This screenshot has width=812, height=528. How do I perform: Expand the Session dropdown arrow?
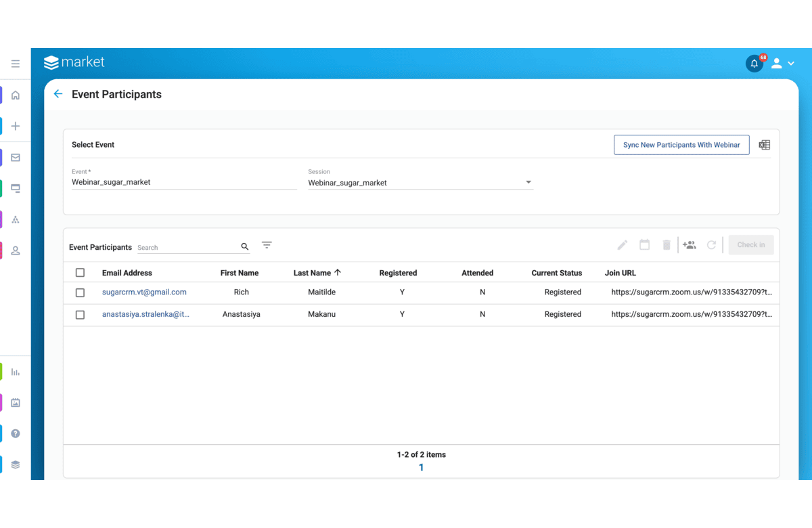[x=528, y=182]
